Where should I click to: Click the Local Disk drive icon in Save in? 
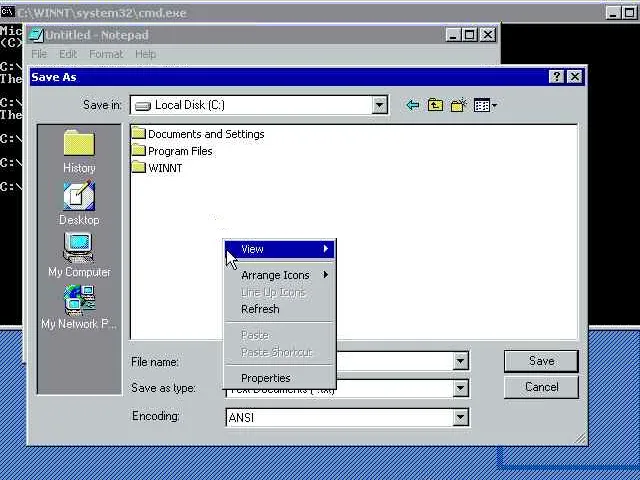pos(143,106)
